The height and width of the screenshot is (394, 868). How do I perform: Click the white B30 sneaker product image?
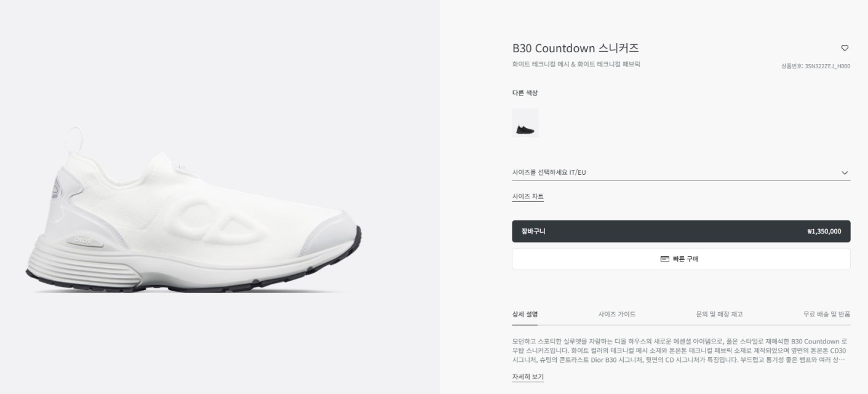click(194, 215)
